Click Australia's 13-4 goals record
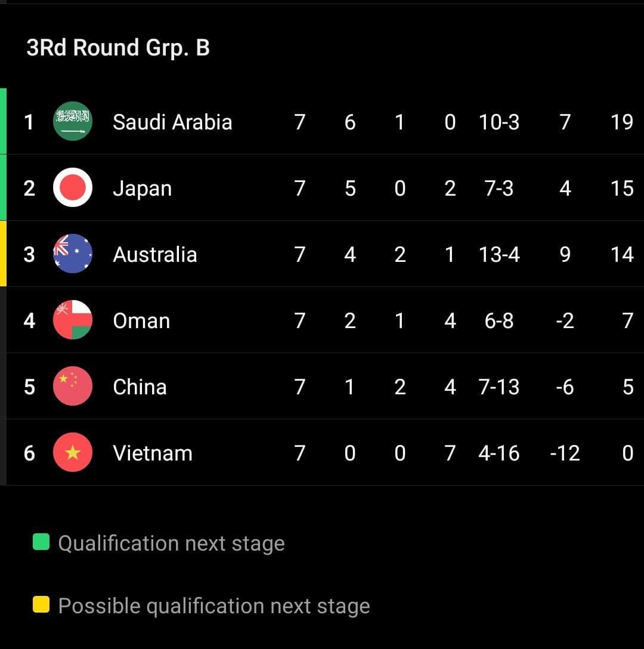The height and width of the screenshot is (649, 644). coord(499,255)
